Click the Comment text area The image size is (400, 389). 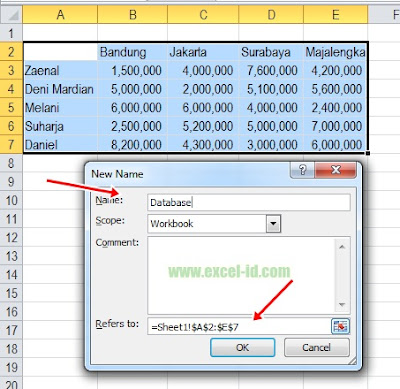pos(241,275)
